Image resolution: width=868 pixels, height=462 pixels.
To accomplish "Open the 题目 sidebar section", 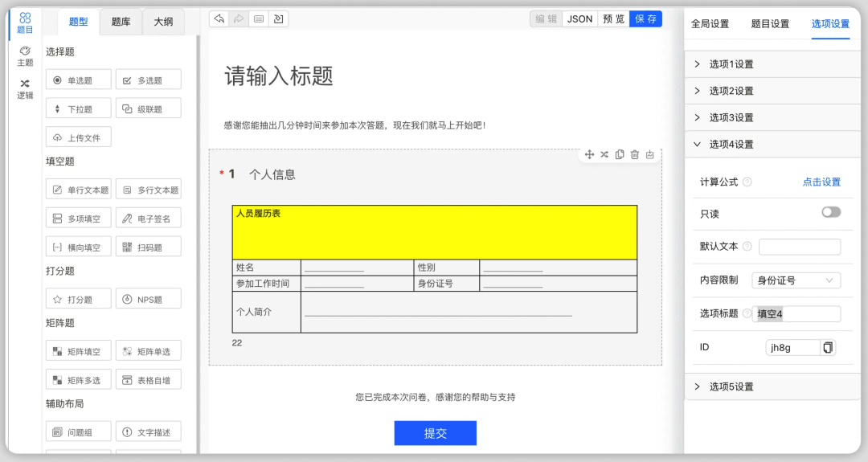I will pos(25,23).
